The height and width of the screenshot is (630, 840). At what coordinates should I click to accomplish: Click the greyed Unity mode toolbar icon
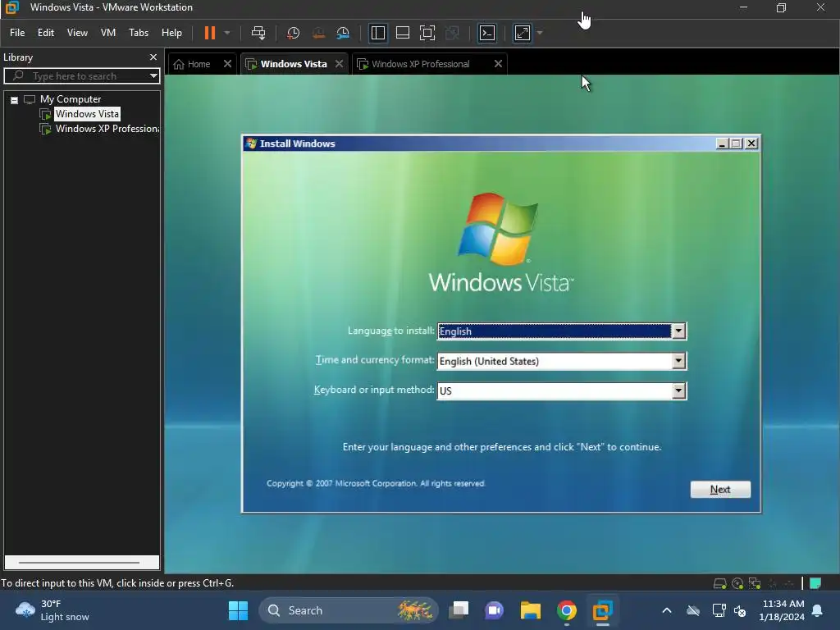click(452, 33)
